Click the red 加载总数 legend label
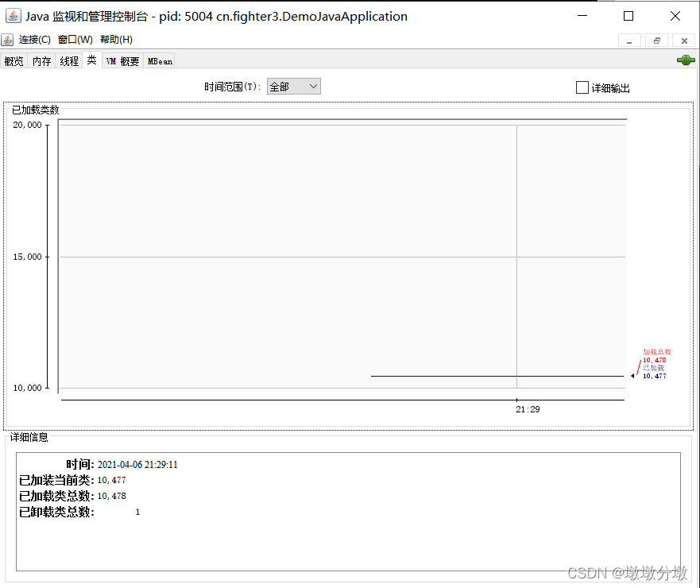The width and height of the screenshot is (700, 588). 656,352
